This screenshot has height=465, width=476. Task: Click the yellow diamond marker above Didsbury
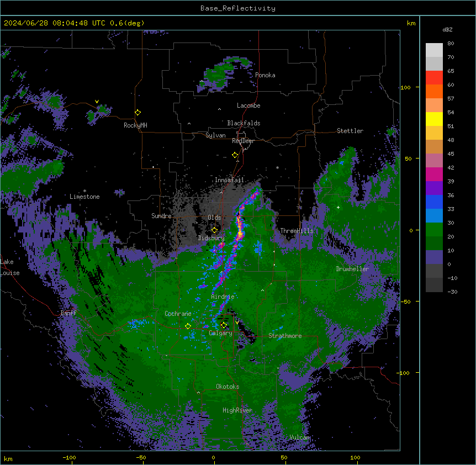click(x=214, y=230)
